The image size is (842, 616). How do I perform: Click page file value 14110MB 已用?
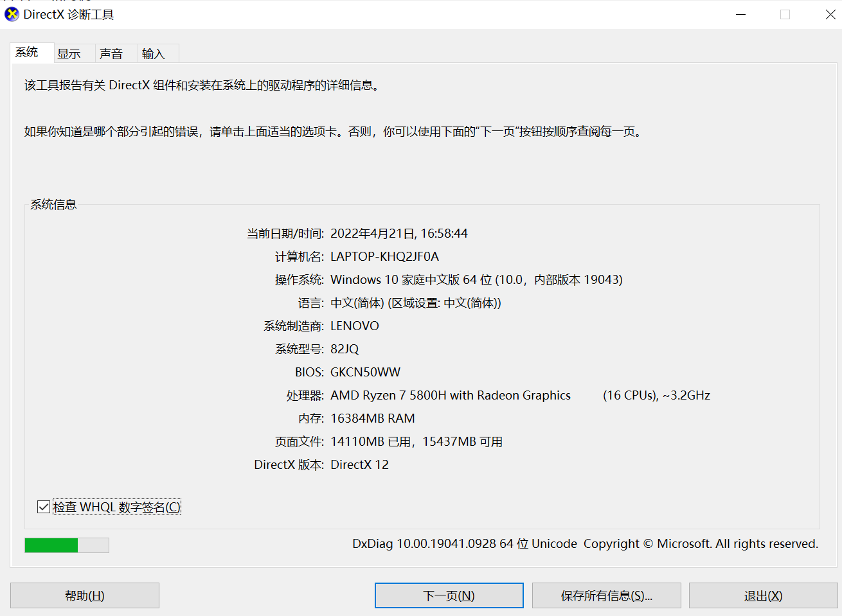click(x=370, y=441)
